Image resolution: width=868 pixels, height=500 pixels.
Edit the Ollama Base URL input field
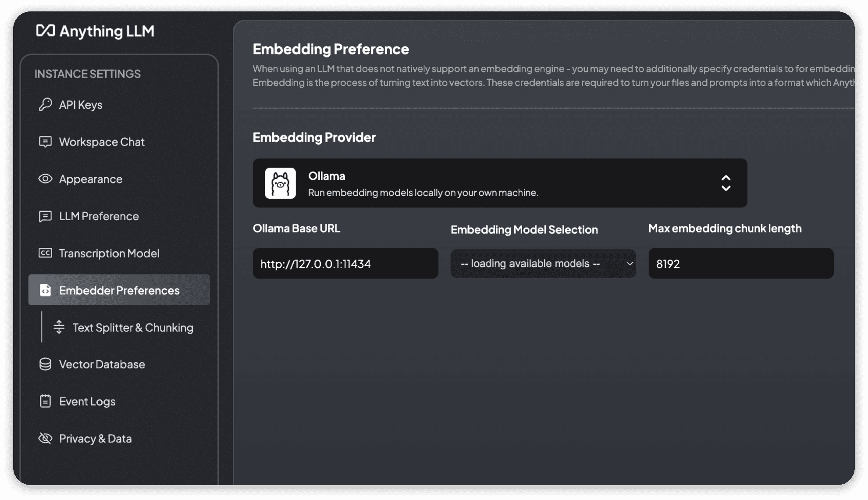pyautogui.click(x=346, y=263)
